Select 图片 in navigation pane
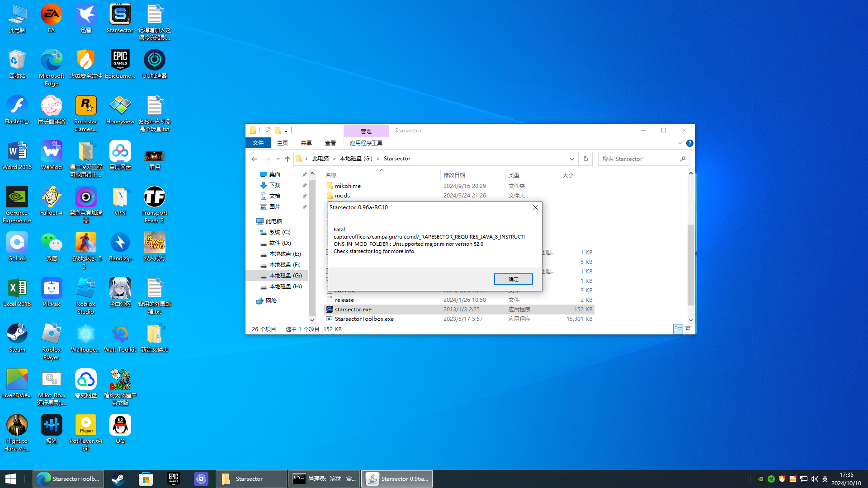Viewport: 868px width, 488px height. coord(274,207)
